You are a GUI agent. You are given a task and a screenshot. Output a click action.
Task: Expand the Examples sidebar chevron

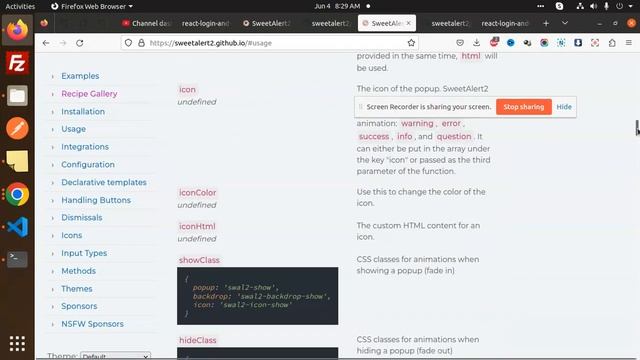click(x=53, y=76)
